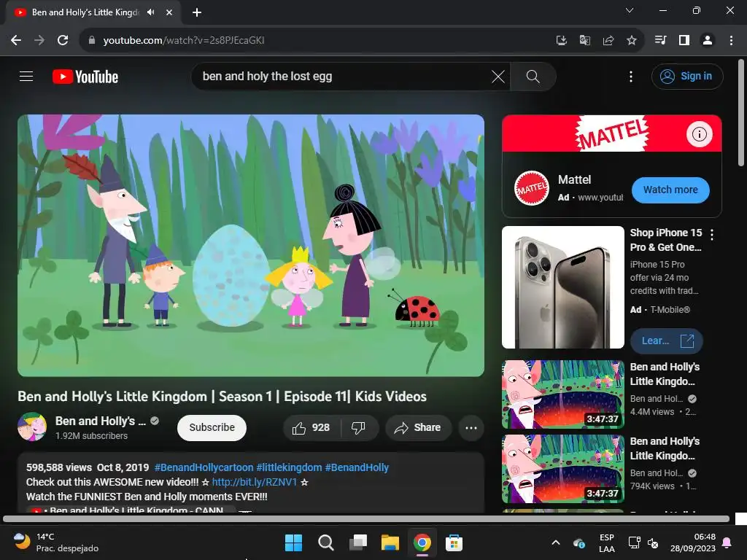
Task: Click the magnifying glass search button
Action: 533,76
